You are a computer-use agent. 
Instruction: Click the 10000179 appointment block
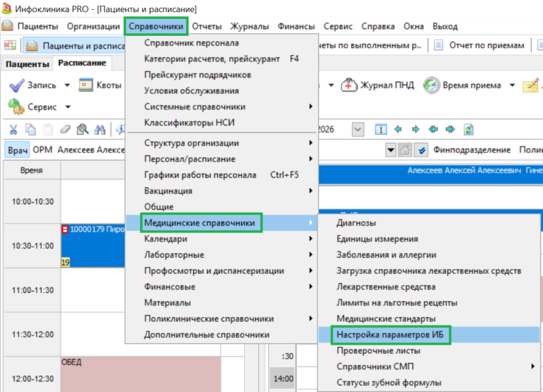point(93,246)
